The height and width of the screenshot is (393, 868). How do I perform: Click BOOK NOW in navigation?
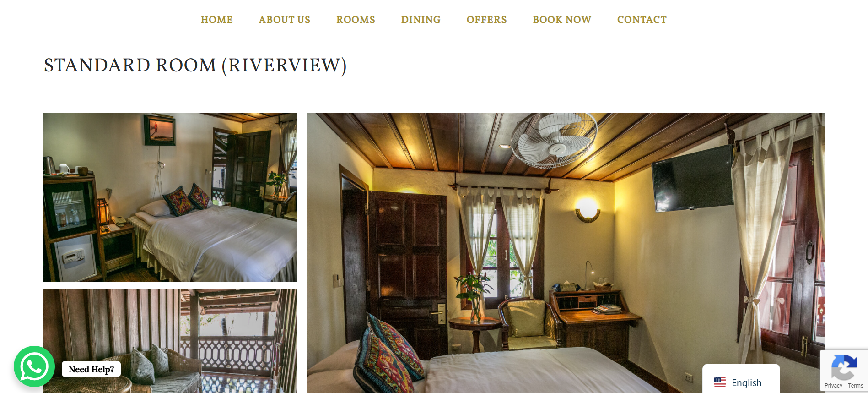(562, 20)
